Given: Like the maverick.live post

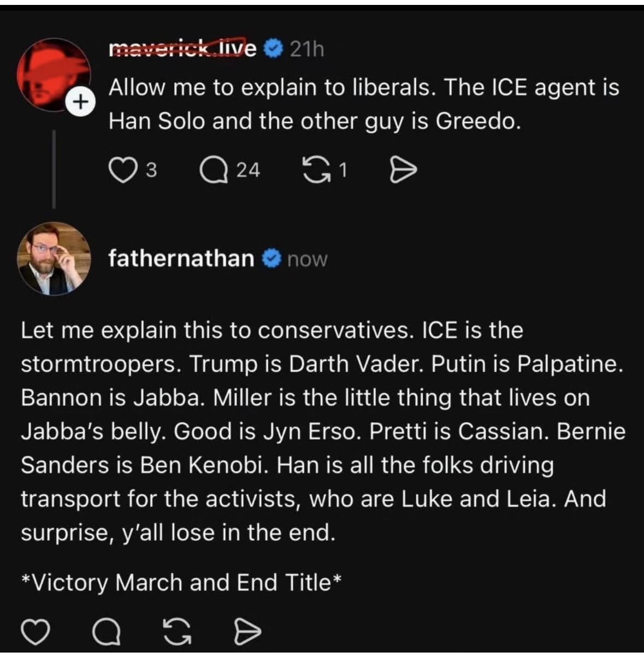Looking at the screenshot, I should [122, 170].
